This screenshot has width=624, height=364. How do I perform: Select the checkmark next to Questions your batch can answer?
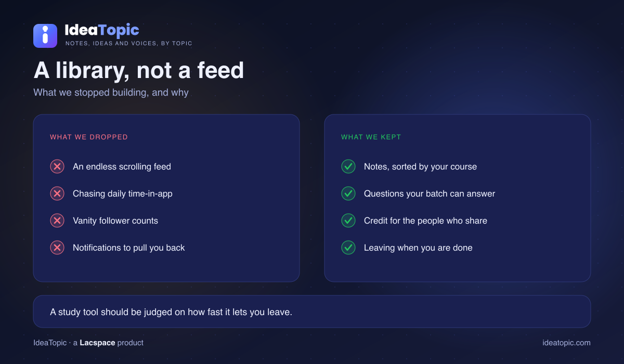point(348,193)
